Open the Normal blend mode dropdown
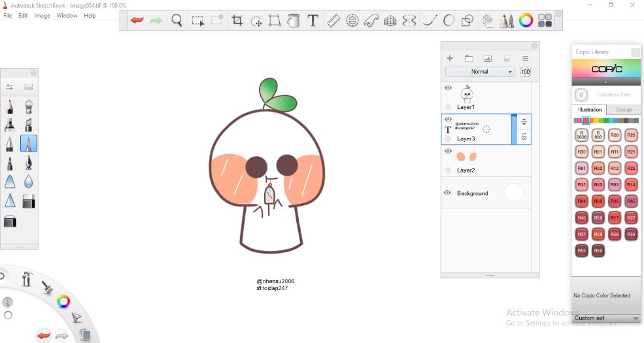Screen dimensions: 644x343 point(480,72)
